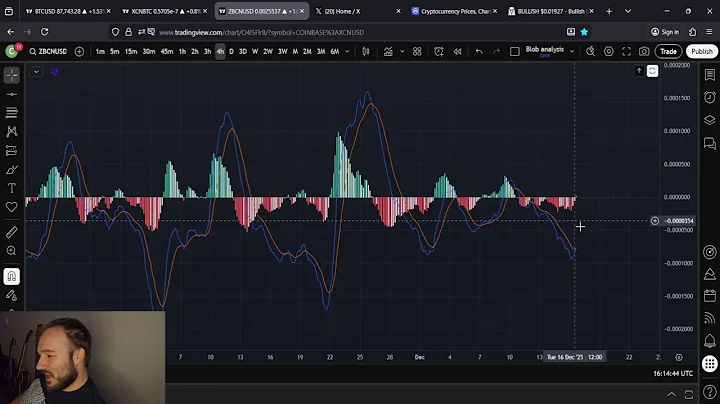Bookmark star in the address bar
This screenshot has width=720, height=404.
[584, 32]
